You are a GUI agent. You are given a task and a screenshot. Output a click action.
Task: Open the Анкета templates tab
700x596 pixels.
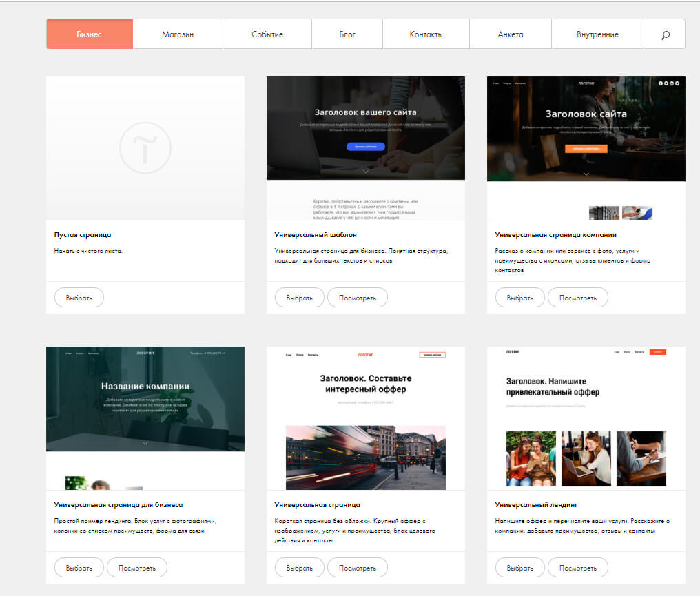coord(511,34)
